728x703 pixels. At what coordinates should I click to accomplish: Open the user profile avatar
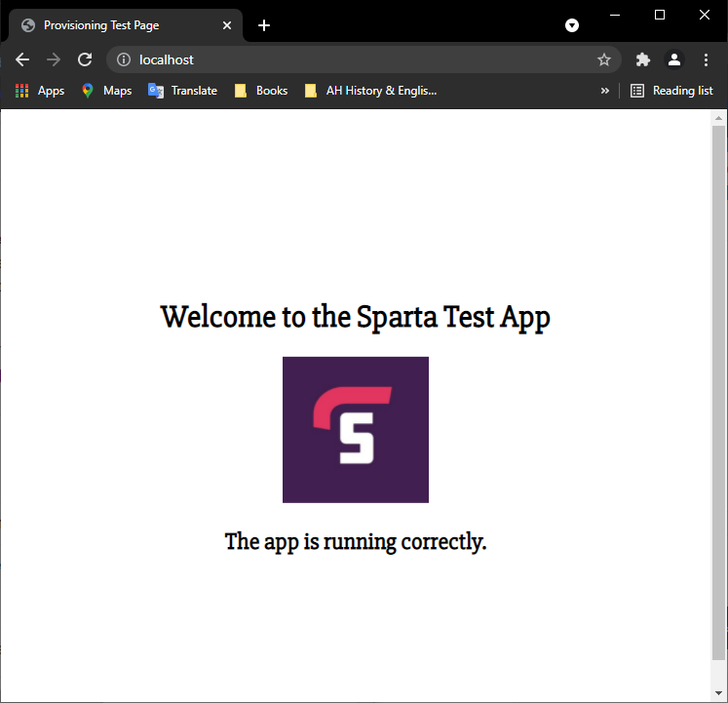[674, 59]
